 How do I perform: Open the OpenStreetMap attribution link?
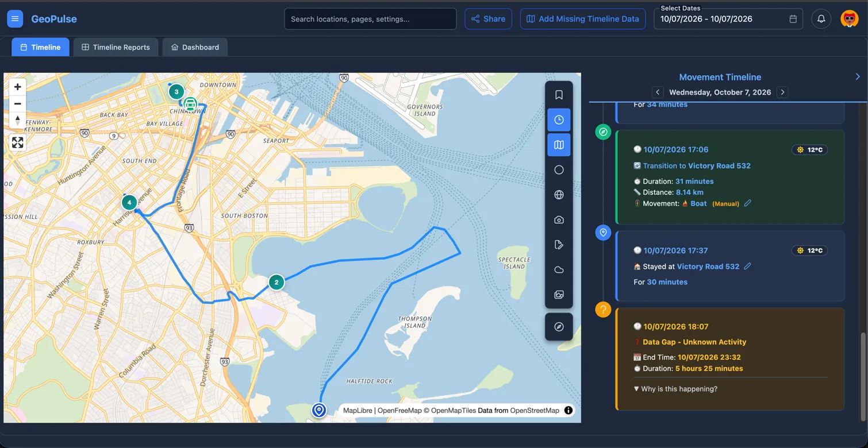tap(535, 410)
